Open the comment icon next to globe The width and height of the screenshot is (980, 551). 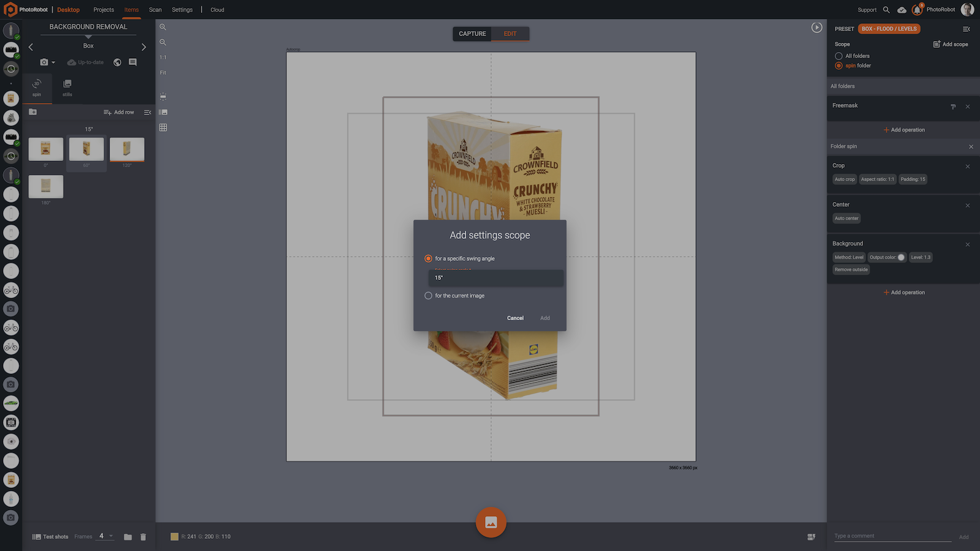pos(132,62)
